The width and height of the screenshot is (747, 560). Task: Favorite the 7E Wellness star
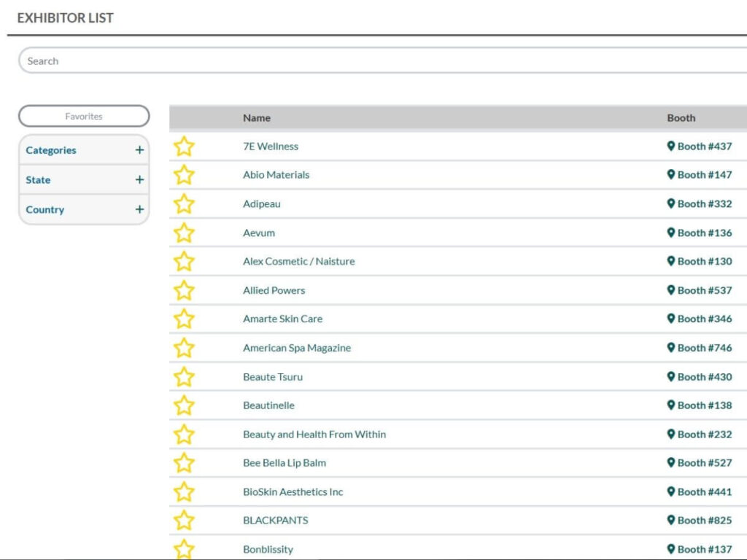(x=184, y=146)
